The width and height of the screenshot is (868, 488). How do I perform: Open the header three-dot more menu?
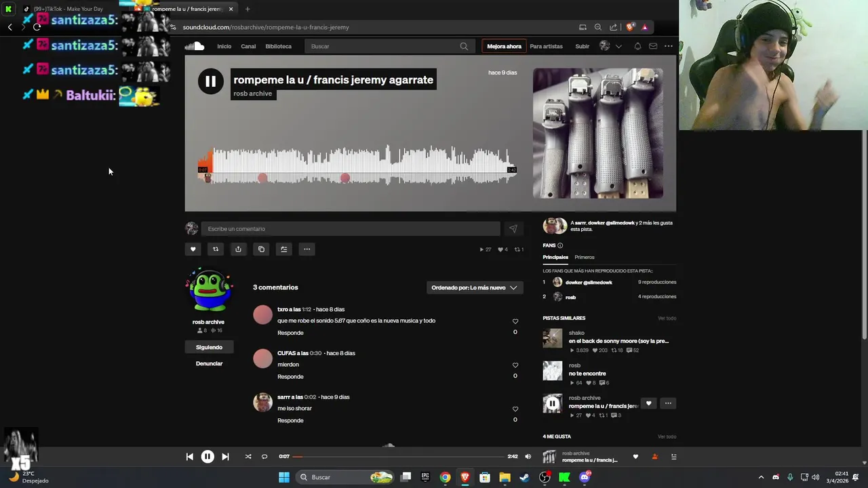[x=669, y=46]
